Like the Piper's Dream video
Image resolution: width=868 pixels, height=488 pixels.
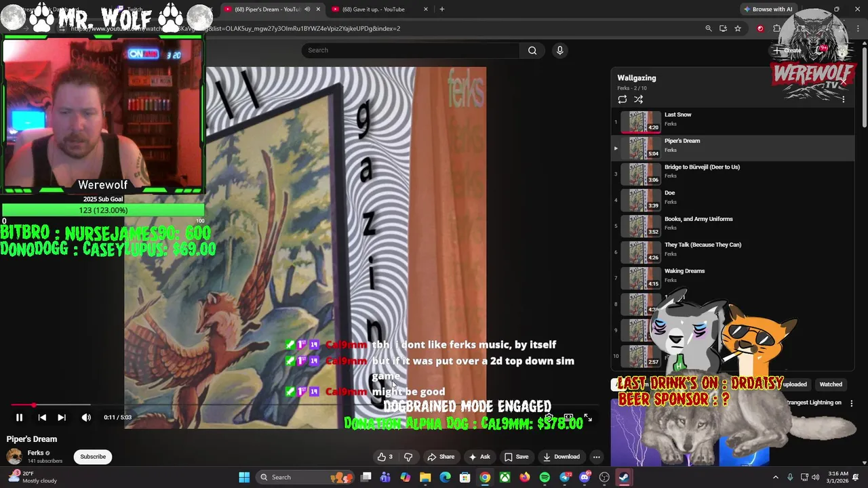[384, 457]
